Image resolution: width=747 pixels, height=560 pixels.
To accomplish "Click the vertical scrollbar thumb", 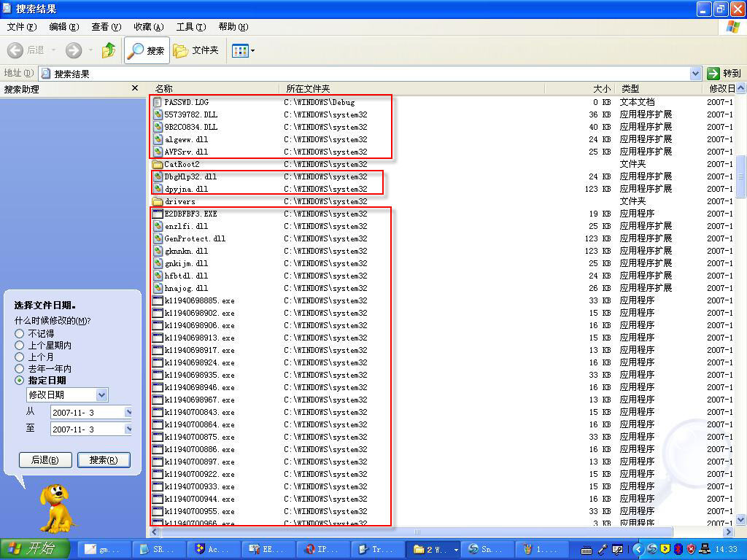I will pos(741,176).
